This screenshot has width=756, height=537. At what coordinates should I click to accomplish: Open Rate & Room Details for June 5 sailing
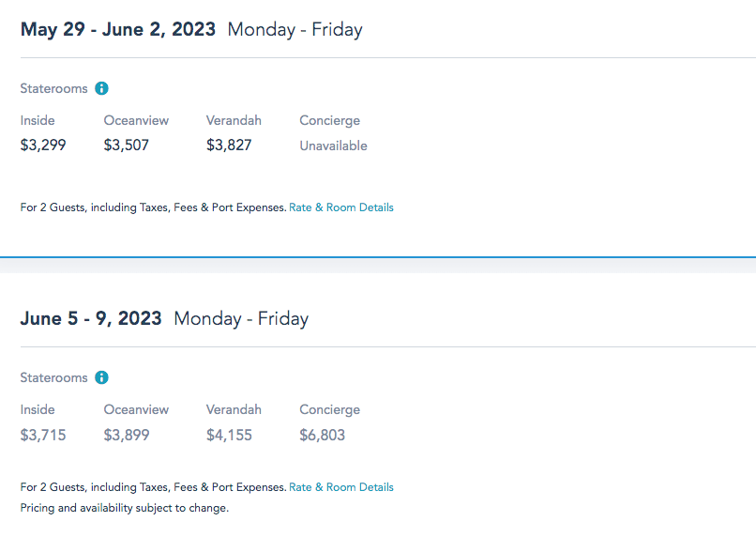point(341,487)
